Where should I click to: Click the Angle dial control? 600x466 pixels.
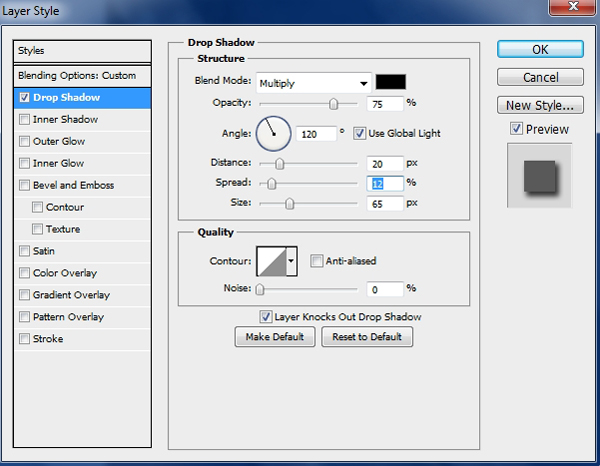[273, 132]
